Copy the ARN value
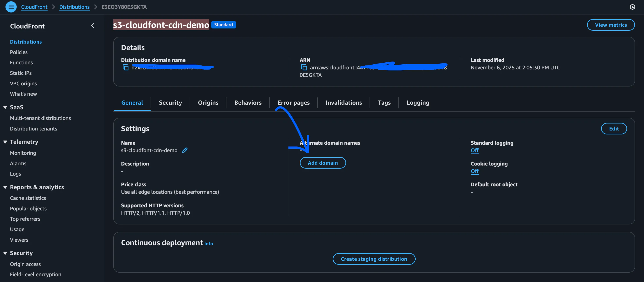 304,67
